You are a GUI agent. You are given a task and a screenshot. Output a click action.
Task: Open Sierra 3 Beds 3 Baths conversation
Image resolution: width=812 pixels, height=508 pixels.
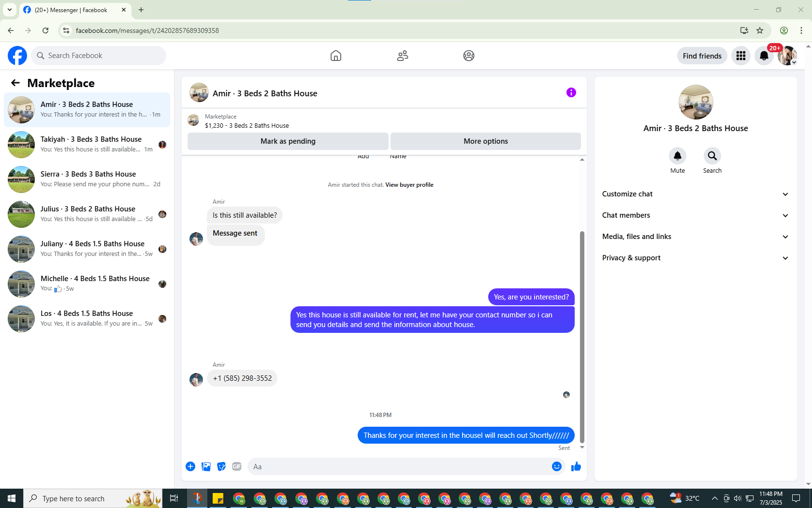point(87,179)
